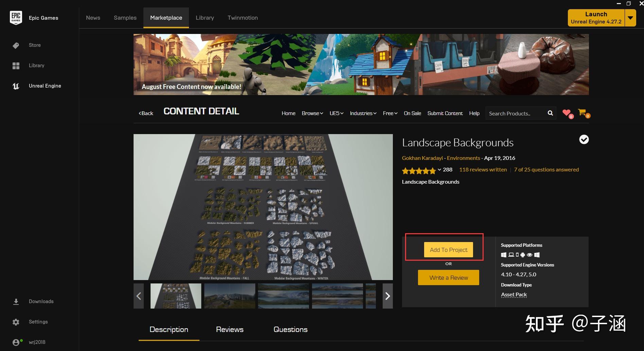Click the next thumbnail arrow
Image resolution: width=644 pixels, height=351 pixels.
tap(388, 296)
